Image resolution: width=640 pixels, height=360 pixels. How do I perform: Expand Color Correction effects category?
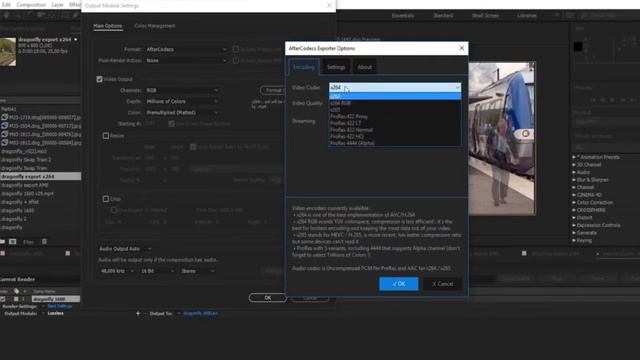click(x=574, y=202)
